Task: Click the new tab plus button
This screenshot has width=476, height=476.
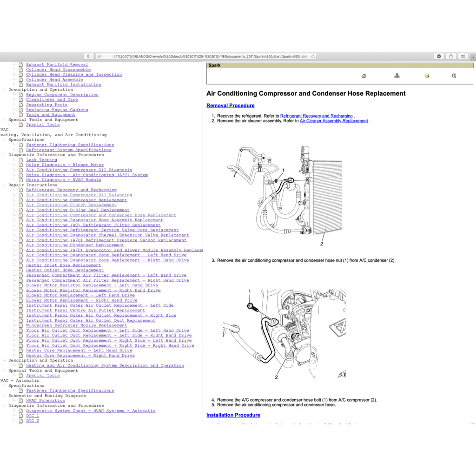Action: pos(473,57)
